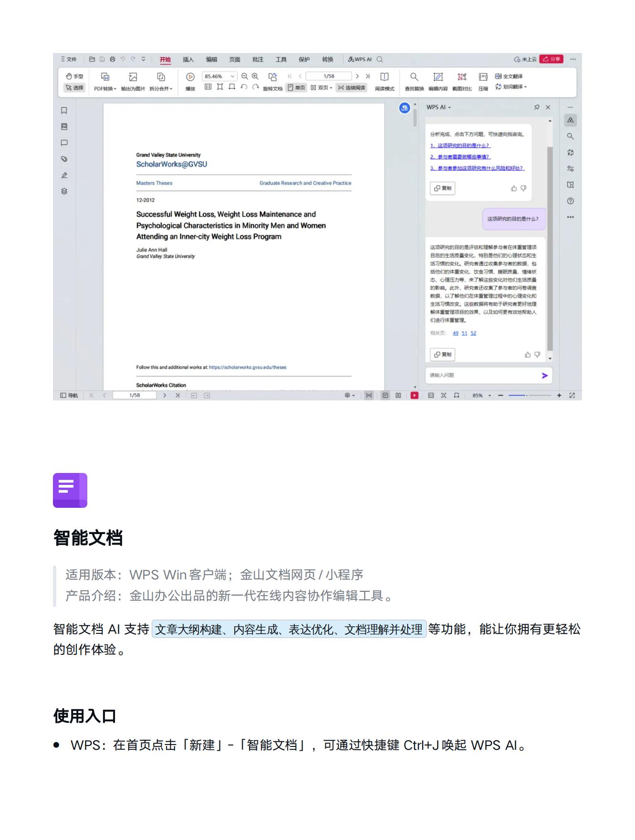Image resolution: width=635 pixels, height=840 pixels.
Task: Go to next page in ribbon
Action: click(357, 76)
